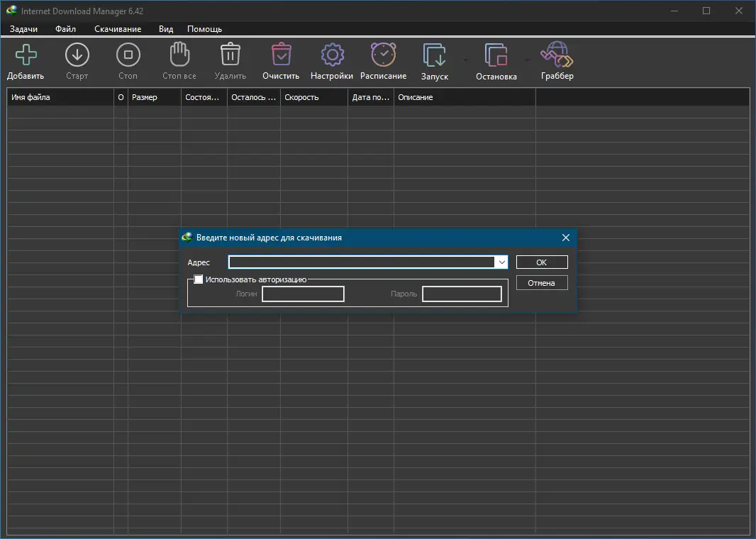Click the Скорость column header
The width and height of the screenshot is (756, 539).
314,97
